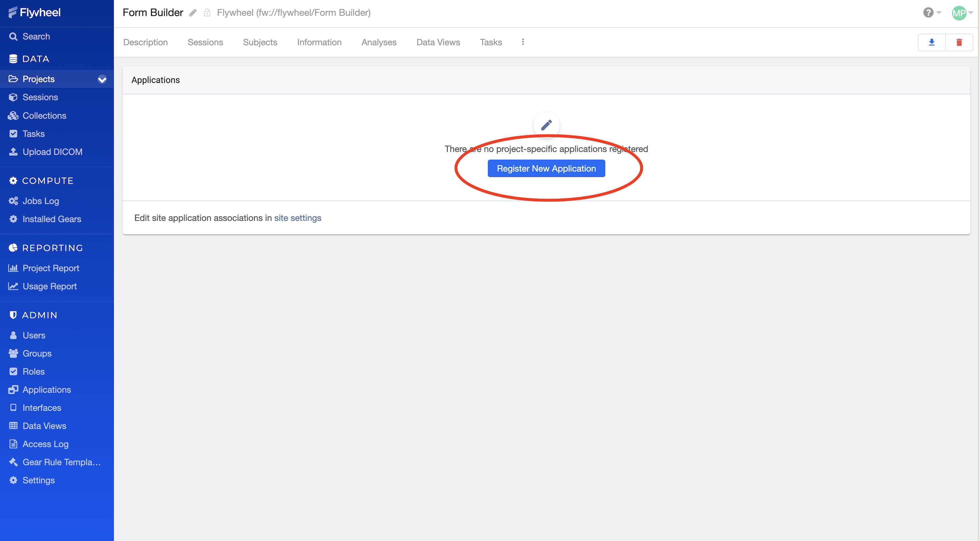Download project using the blue download icon
The width and height of the screenshot is (980, 541).
click(x=932, y=42)
